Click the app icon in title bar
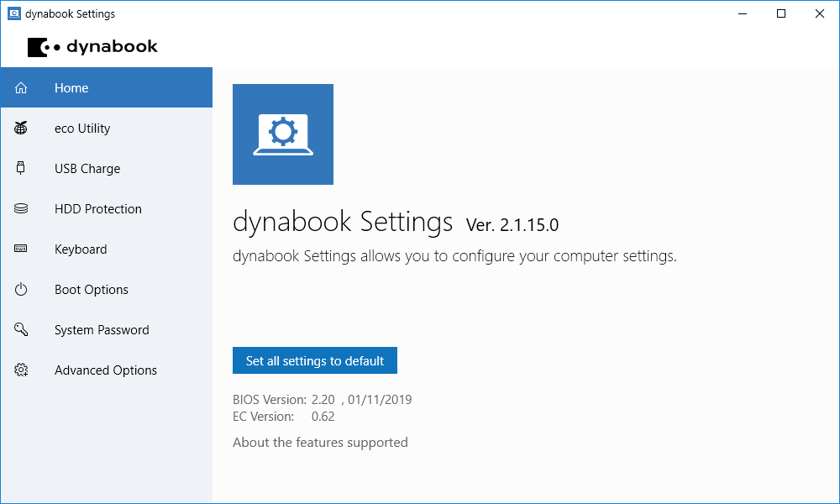Screen dimensions: 840x504 coord(13,13)
